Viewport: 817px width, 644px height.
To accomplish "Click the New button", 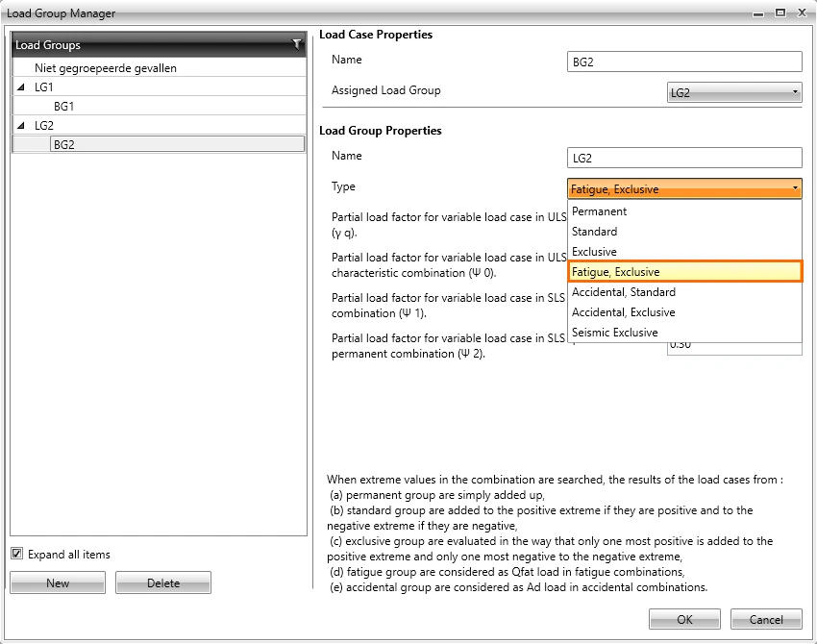I will 58,582.
